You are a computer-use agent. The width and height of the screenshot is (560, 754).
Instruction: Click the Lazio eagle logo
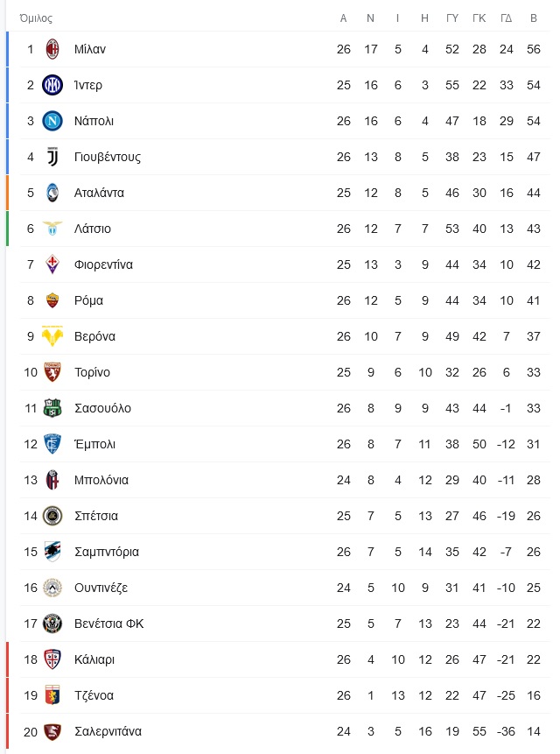[x=52, y=228]
